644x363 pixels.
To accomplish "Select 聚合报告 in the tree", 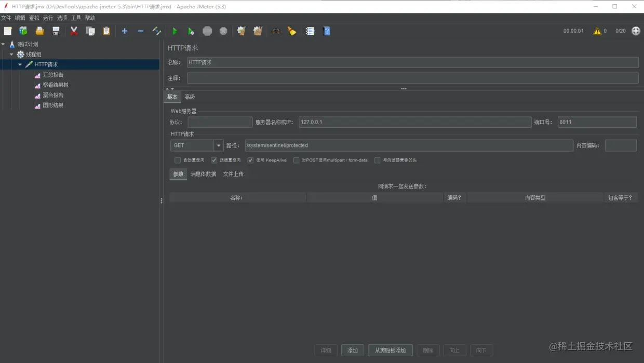I will (x=53, y=95).
